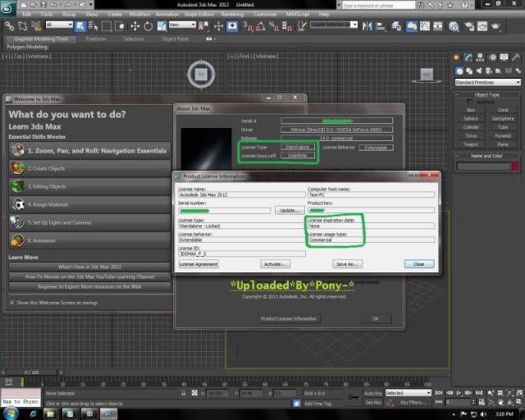Click the 3ds Max application logo button

click(7, 7)
